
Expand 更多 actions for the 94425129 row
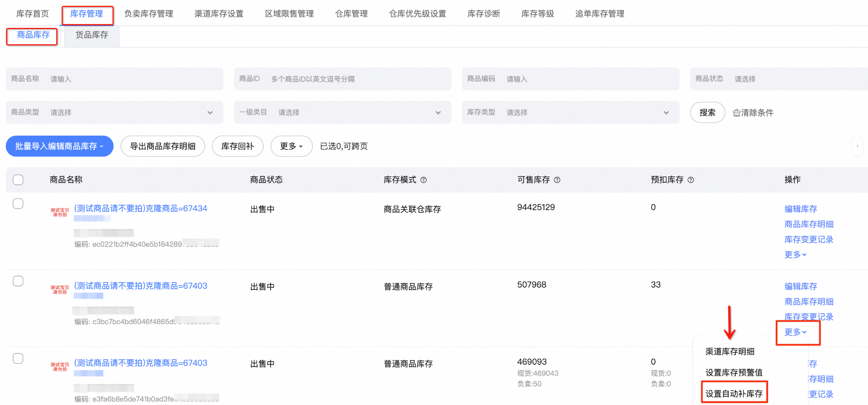click(796, 255)
